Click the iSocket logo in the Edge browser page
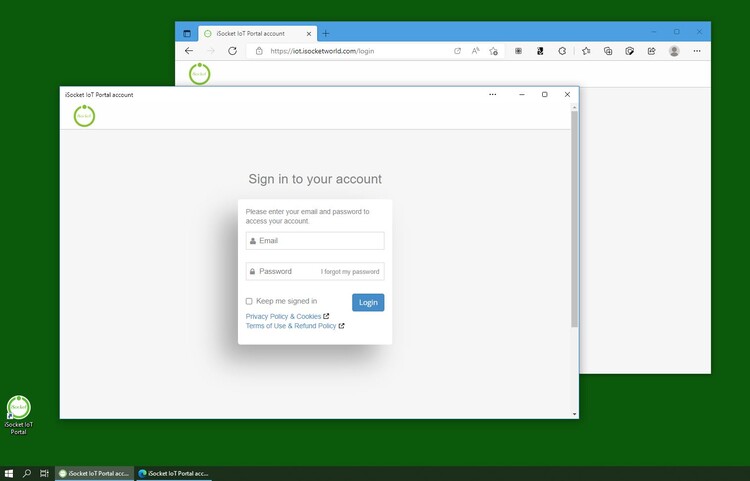This screenshot has width=750, height=481. coord(199,74)
